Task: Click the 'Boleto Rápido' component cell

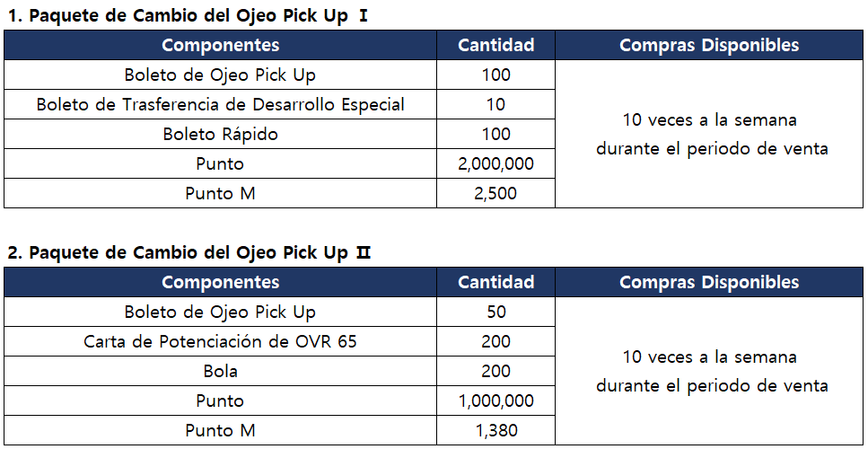Action: (220, 134)
